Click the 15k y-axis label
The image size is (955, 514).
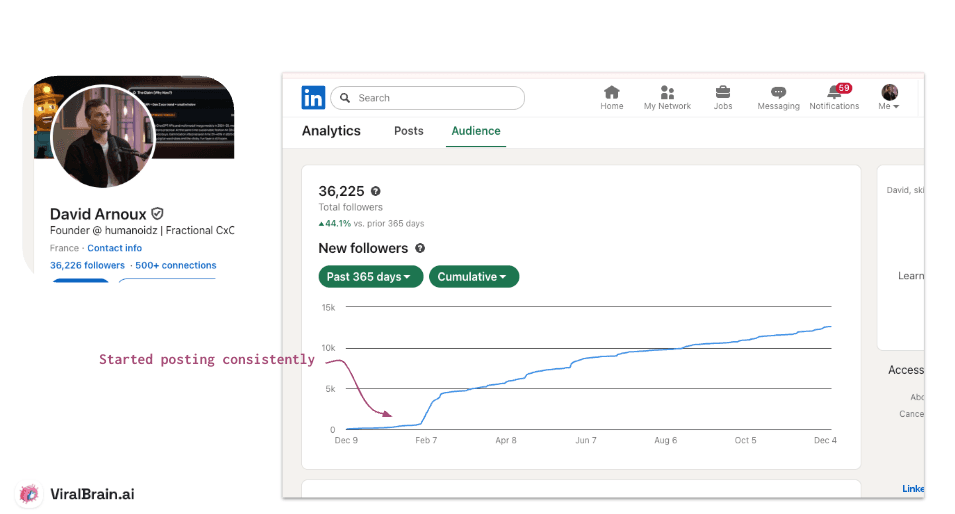(328, 308)
